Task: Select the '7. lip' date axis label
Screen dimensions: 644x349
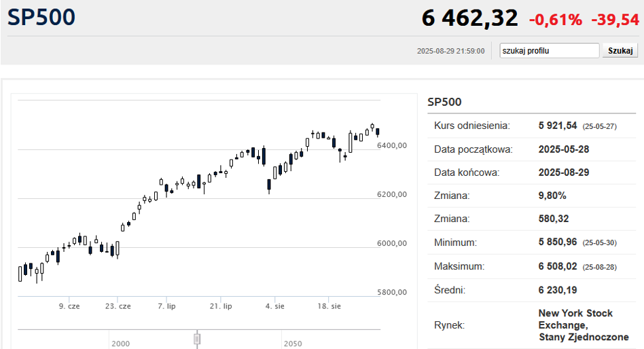Action: pyautogui.click(x=166, y=306)
